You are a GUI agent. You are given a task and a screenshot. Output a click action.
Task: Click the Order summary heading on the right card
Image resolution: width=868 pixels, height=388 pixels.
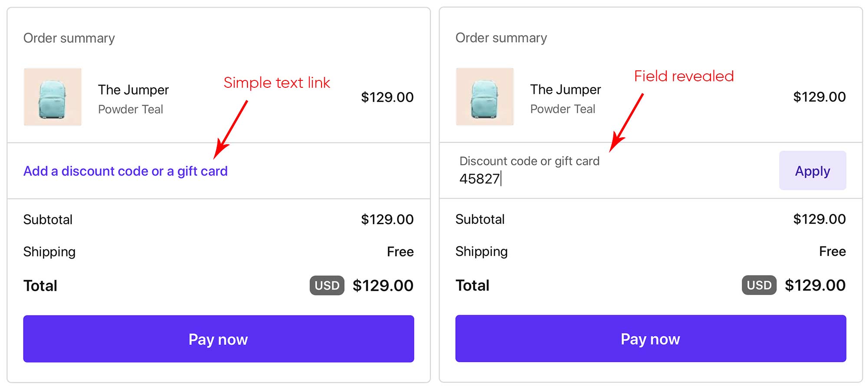pos(501,38)
